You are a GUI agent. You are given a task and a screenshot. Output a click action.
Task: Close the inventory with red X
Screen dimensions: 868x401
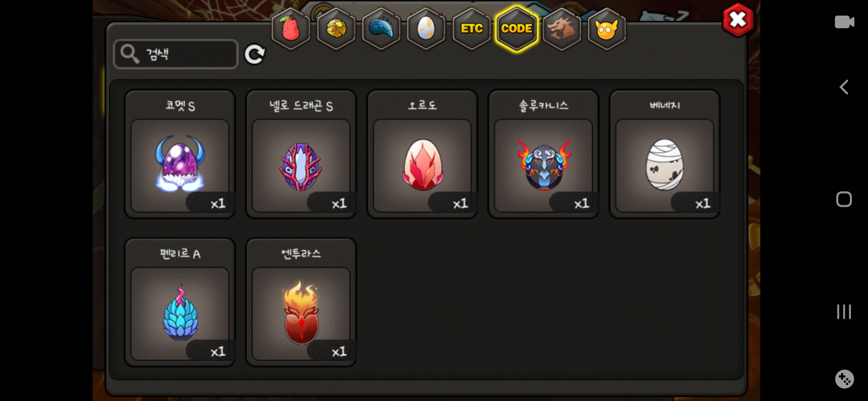(x=738, y=20)
